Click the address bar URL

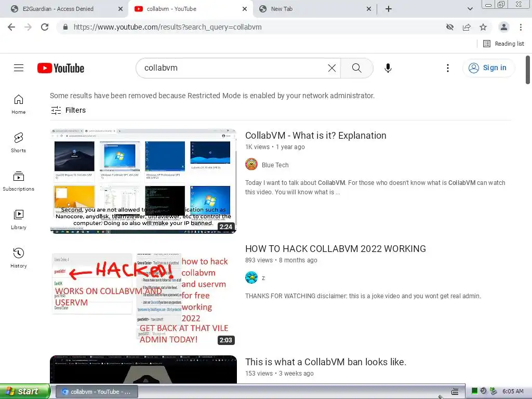pyautogui.click(x=168, y=27)
